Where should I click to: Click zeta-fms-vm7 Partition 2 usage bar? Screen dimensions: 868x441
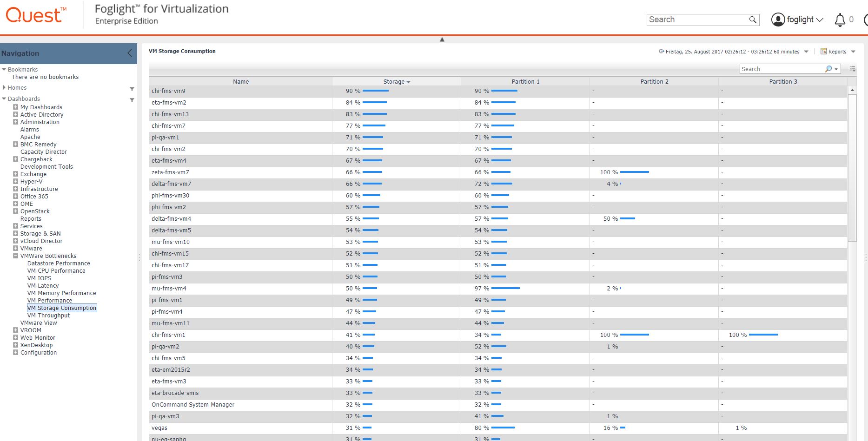coord(635,172)
